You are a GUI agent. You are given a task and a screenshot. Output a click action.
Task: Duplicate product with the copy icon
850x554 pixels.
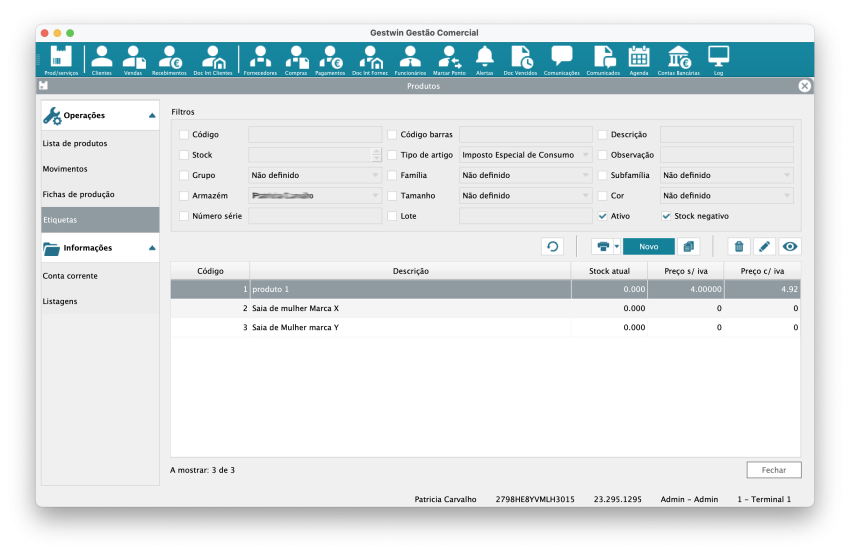(688, 246)
